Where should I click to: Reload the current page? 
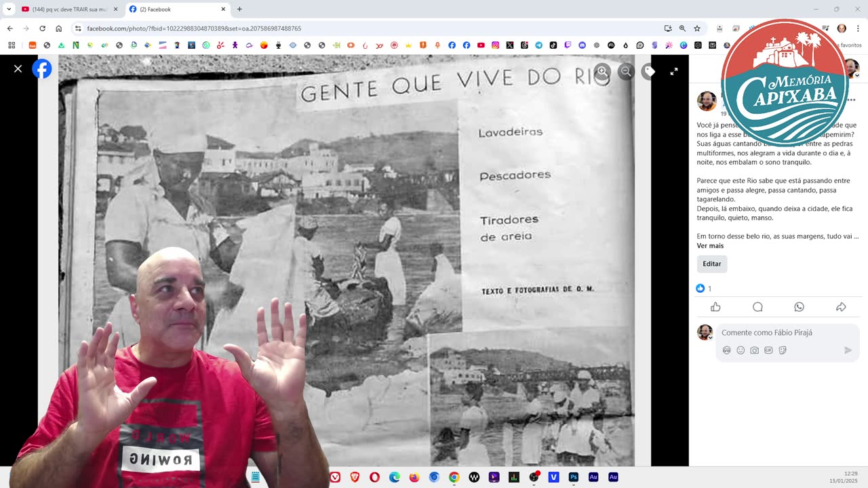point(42,28)
